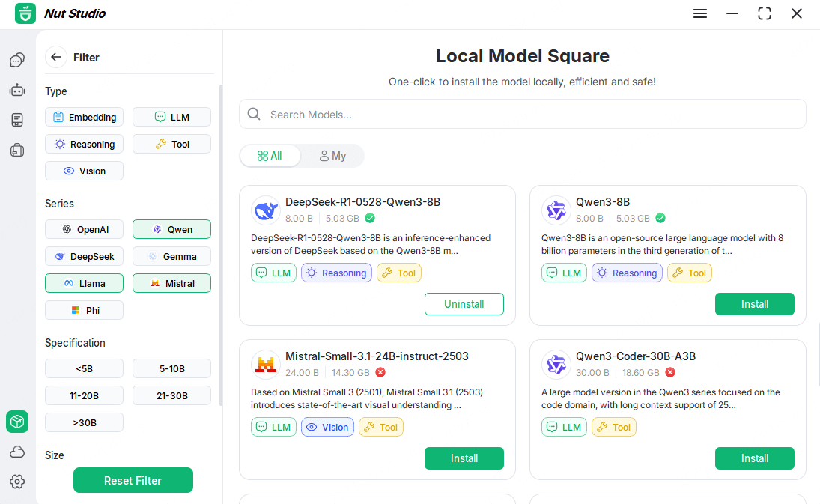
Task: Click Tool tag on Qwen3-8B card
Action: (x=689, y=273)
